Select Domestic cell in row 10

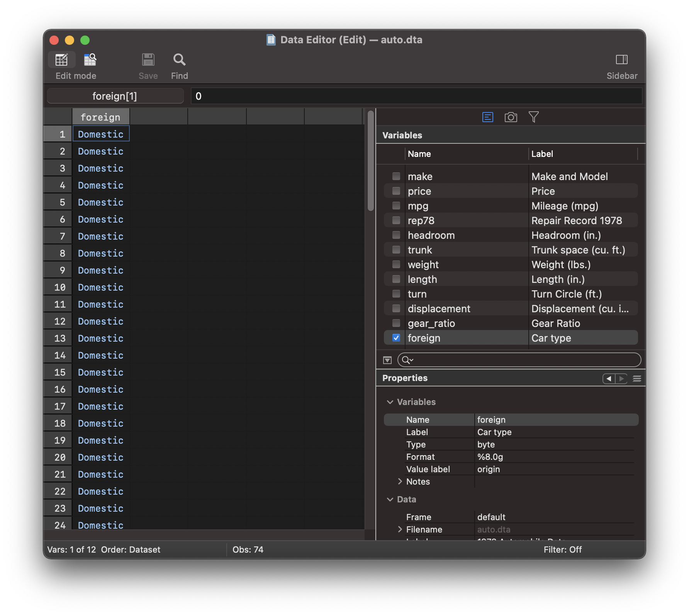coord(101,287)
